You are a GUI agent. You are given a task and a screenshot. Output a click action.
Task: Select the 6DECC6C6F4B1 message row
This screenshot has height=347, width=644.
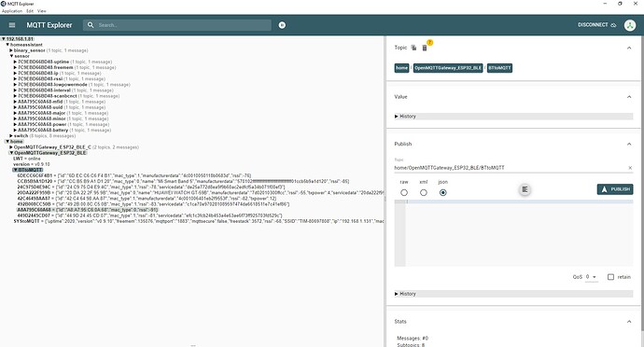133,175
